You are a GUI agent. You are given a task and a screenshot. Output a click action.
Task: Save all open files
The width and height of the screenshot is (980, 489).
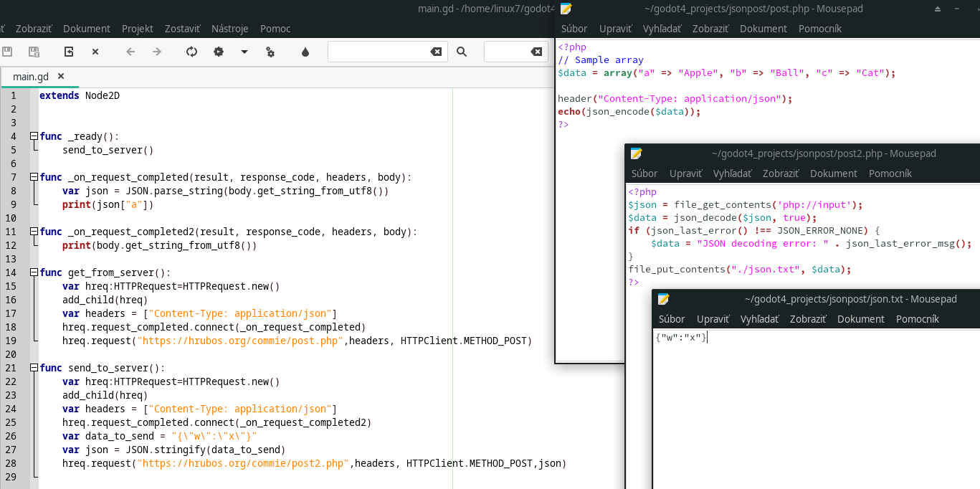(34, 51)
